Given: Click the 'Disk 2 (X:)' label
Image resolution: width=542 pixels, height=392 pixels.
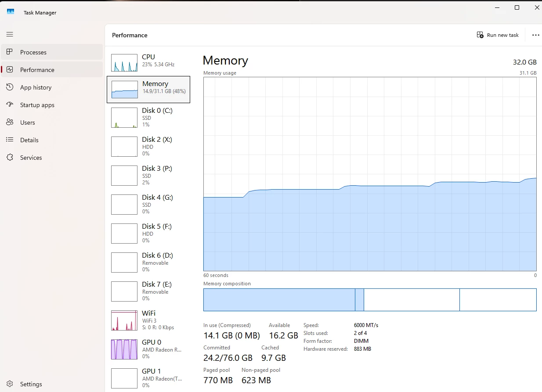Looking at the screenshot, I should point(157,140).
